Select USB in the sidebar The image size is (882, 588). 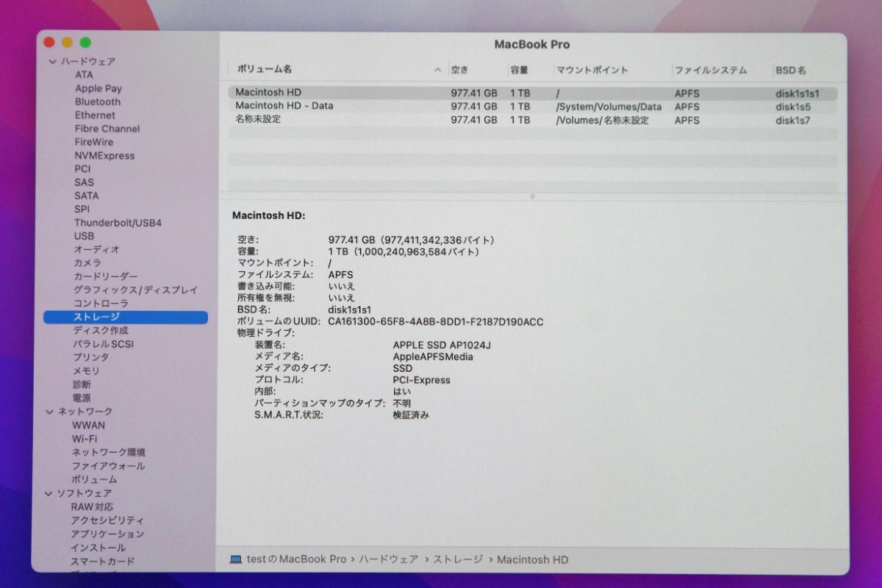84,236
